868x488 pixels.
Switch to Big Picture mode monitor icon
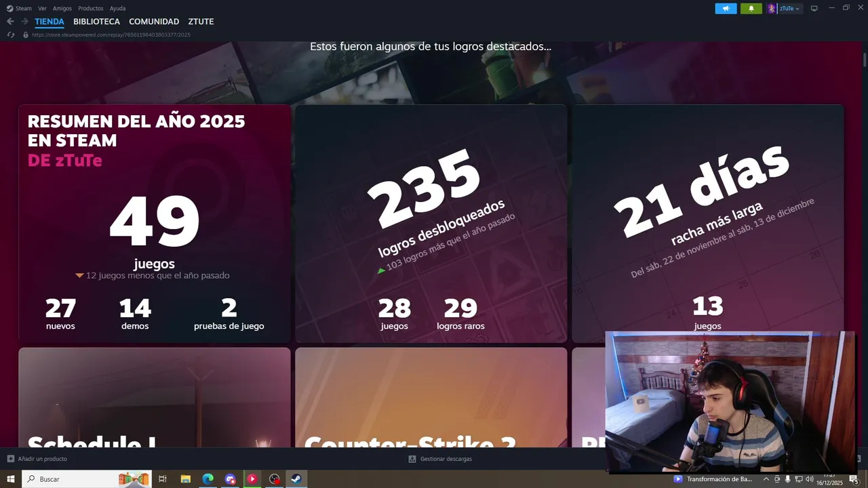[x=814, y=8]
